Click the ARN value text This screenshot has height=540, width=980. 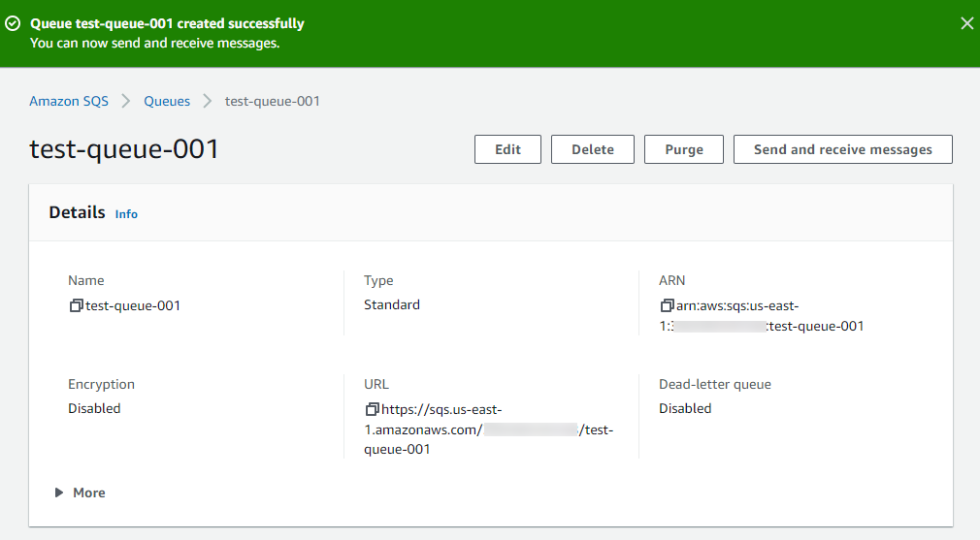[762, 316]
